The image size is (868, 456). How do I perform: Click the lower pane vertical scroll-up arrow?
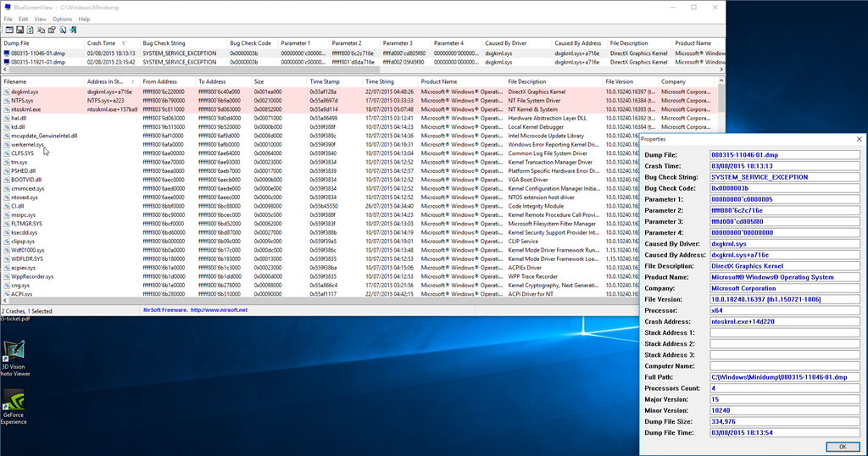pyautogui.click(x=721, y=81)
